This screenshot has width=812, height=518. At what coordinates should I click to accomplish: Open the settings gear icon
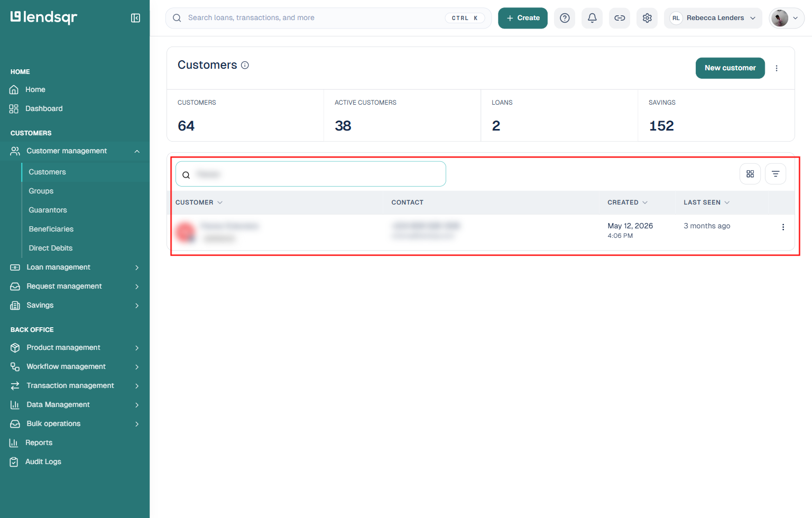[647, 18]
